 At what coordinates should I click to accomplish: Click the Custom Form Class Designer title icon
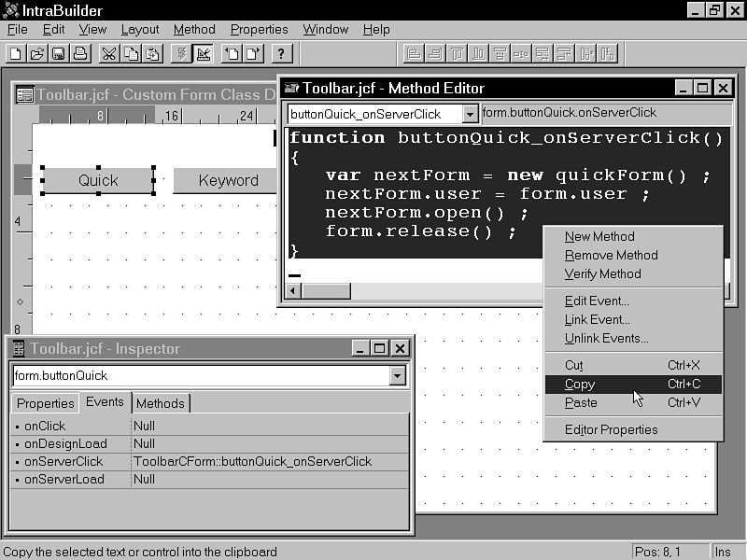click(24, 95)
